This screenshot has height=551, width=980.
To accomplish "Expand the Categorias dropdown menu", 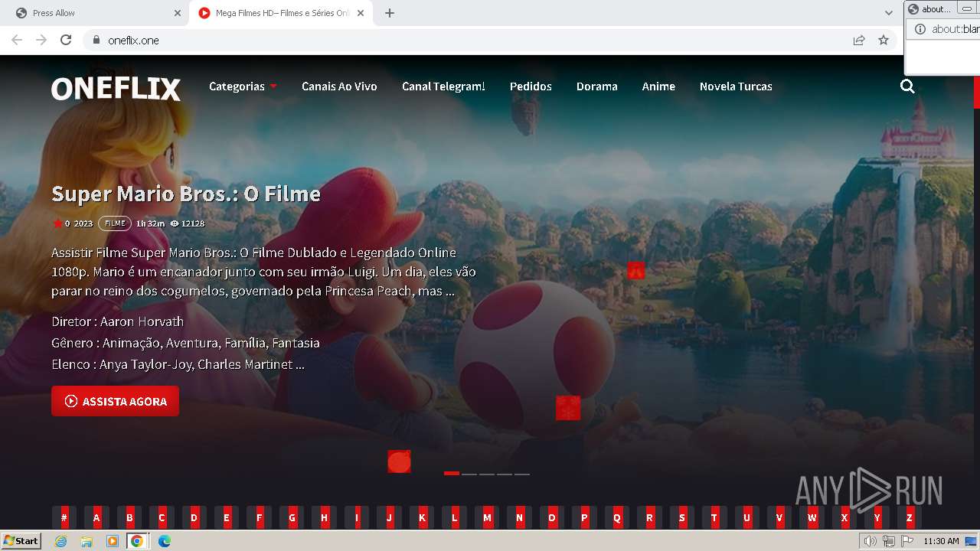I will (243, 86).
